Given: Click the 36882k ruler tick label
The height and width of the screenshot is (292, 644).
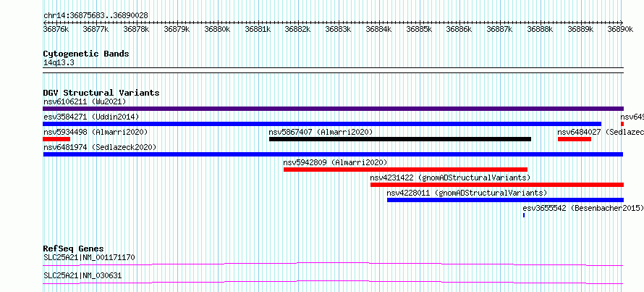Looking at the screenshot, I should click(x=297, y=29).
